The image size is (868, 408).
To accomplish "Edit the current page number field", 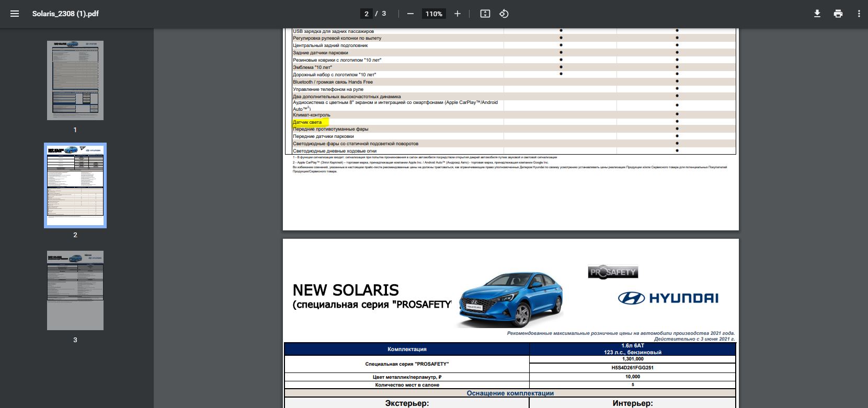I will [366, 14].
